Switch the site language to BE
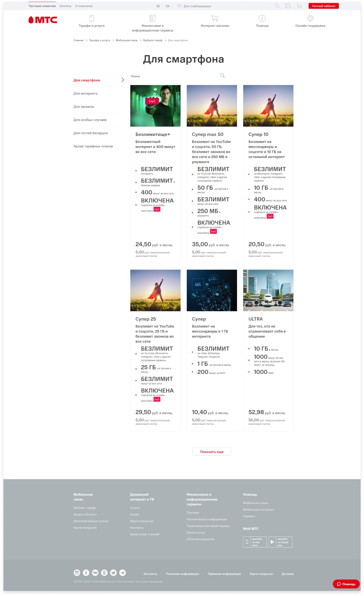The height and width of the screenshot is (596, 364). [x=158, y=6]
